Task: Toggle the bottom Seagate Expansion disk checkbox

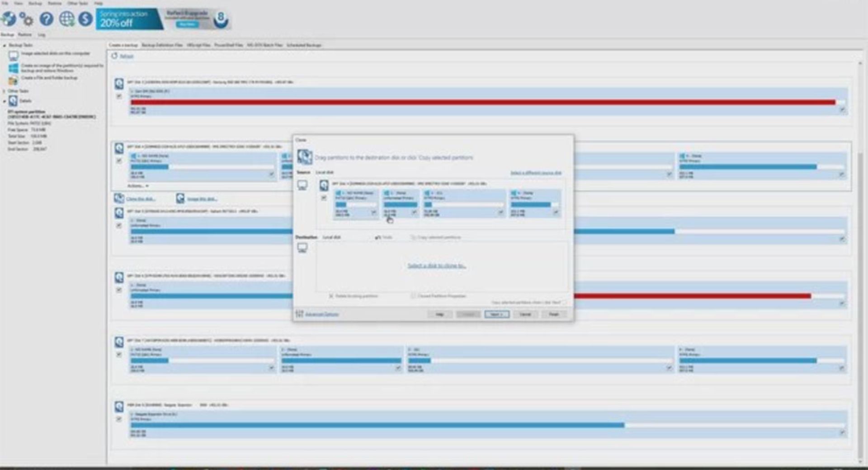Action: (x=119, y=419)
